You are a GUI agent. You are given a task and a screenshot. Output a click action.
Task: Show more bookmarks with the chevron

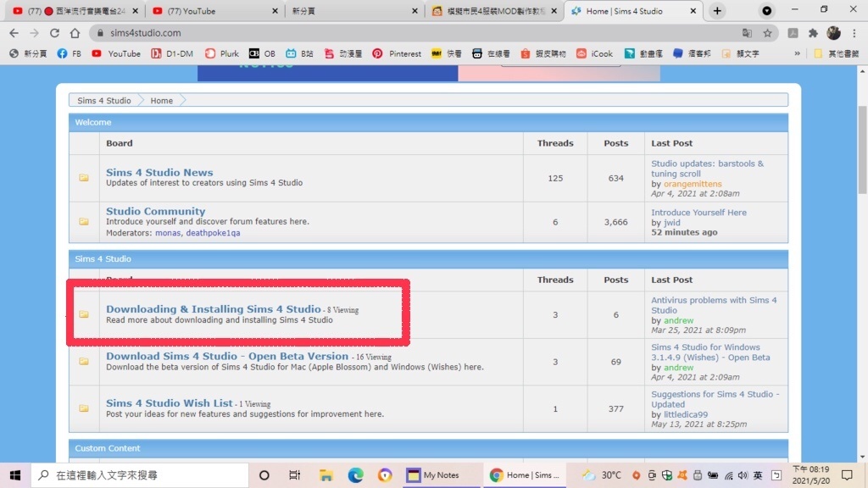point(797,53)
